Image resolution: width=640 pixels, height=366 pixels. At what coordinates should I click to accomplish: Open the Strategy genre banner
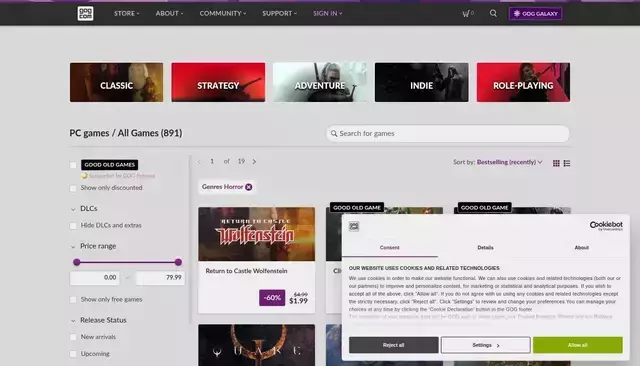pyautogui.click(x=218, y=82)
